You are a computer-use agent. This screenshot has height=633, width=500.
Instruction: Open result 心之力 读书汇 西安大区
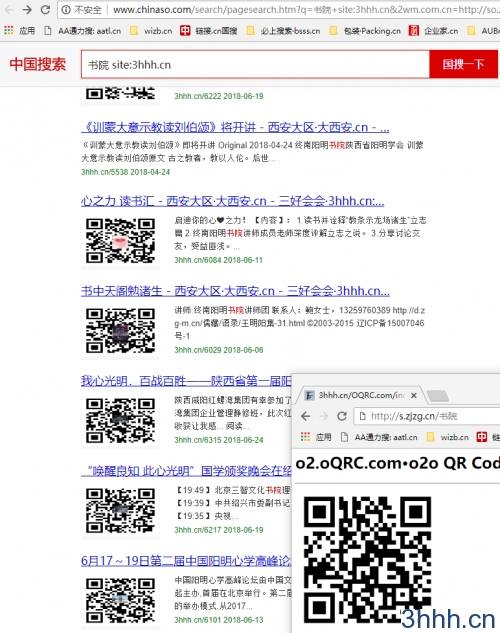[x=232, y=201]
